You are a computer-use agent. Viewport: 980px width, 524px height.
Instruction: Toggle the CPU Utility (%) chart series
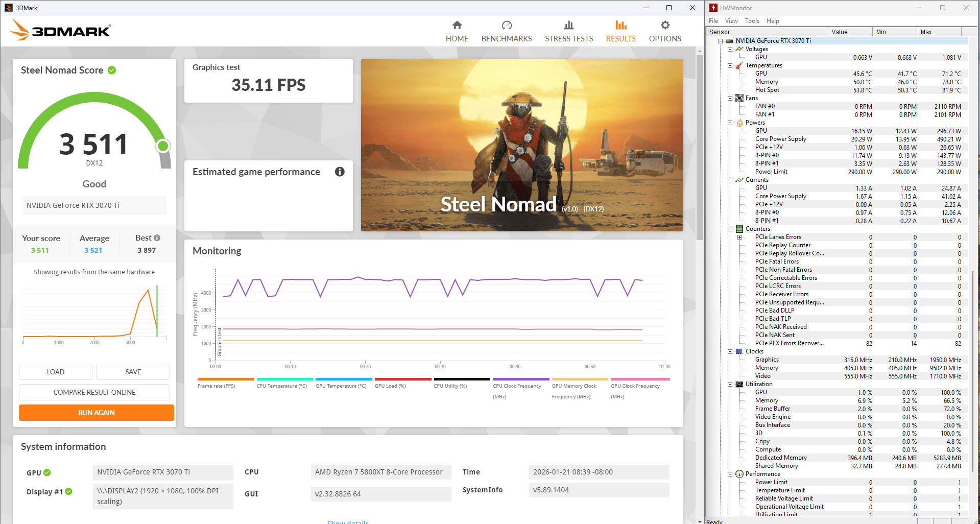coord(462,383)
